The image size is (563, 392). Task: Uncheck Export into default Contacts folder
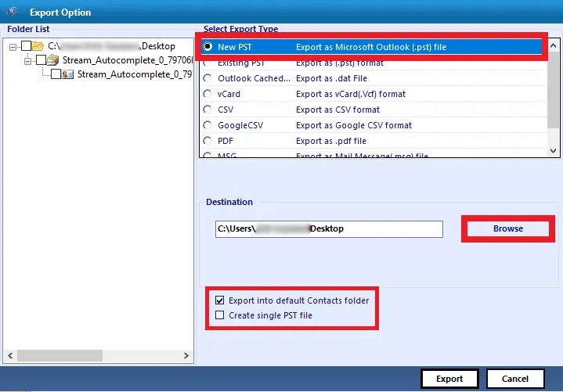point(219,300)
